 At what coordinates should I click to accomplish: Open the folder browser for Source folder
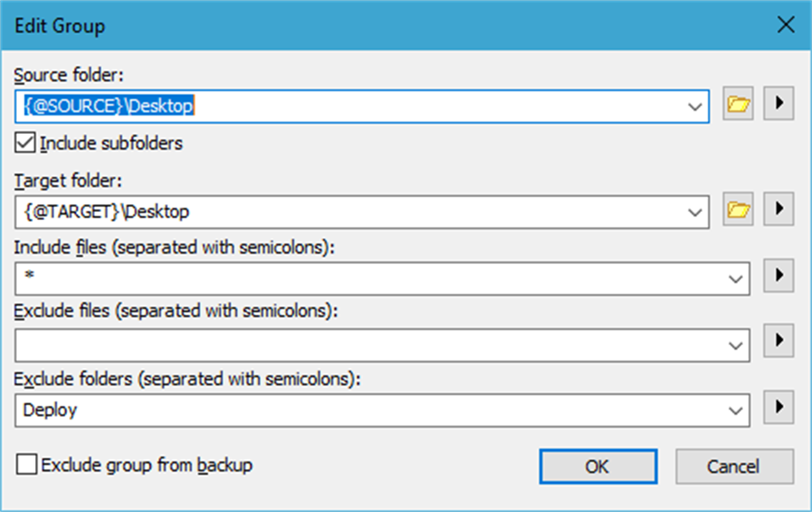tap(738, 104)
